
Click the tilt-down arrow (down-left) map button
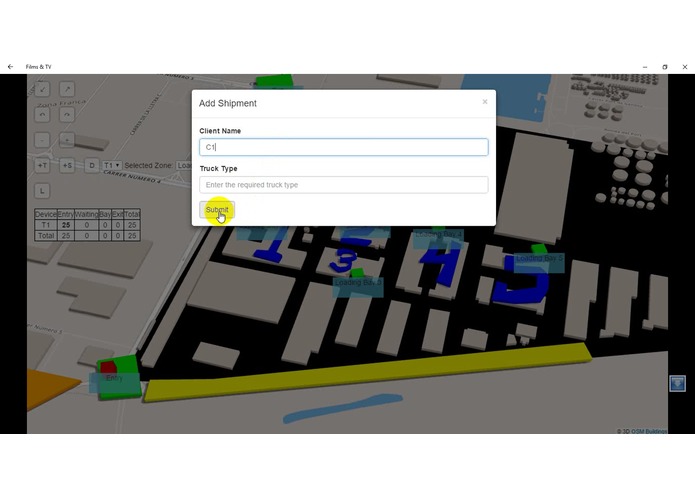tap(42, 89)
